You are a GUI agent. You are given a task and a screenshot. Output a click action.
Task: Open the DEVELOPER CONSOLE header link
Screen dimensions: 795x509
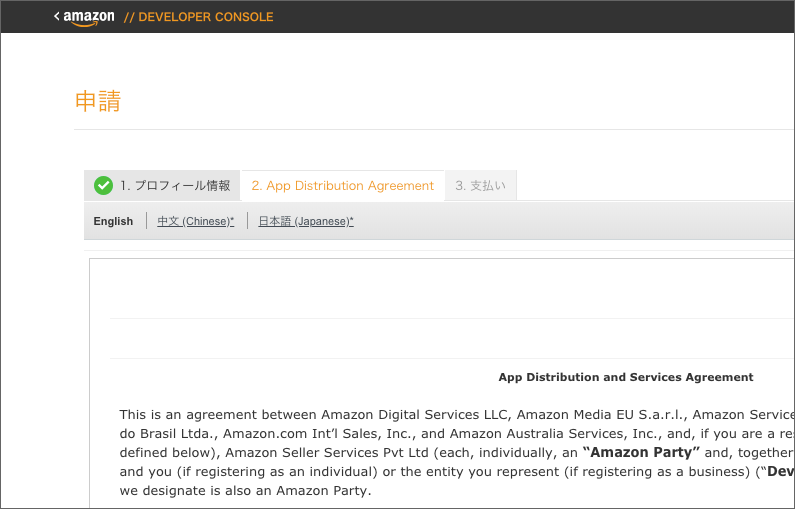[205, 17]
